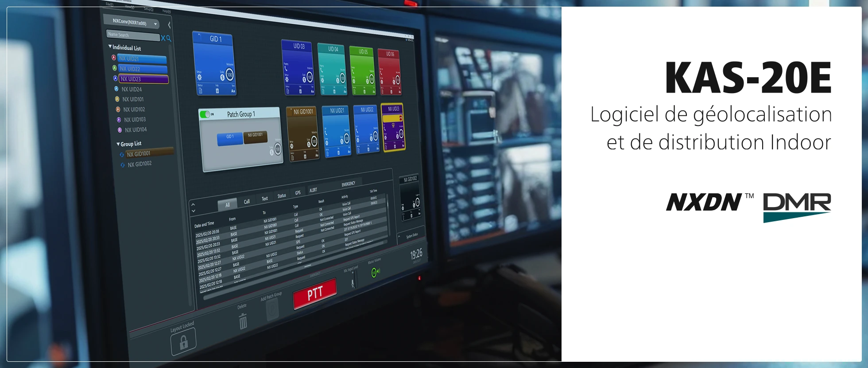Click the GID 1 button in Patch Group 1
Viewport: 868px width, 368px height.
pos(230,138)
